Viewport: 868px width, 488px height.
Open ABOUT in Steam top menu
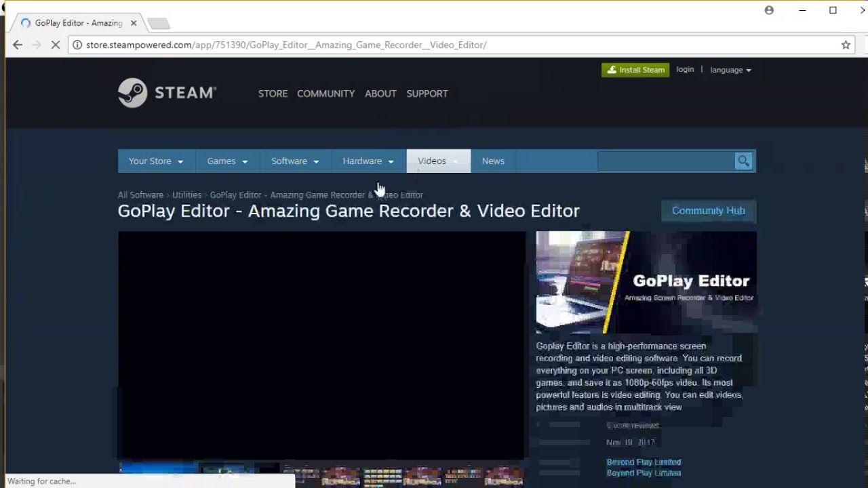point(380,94)
